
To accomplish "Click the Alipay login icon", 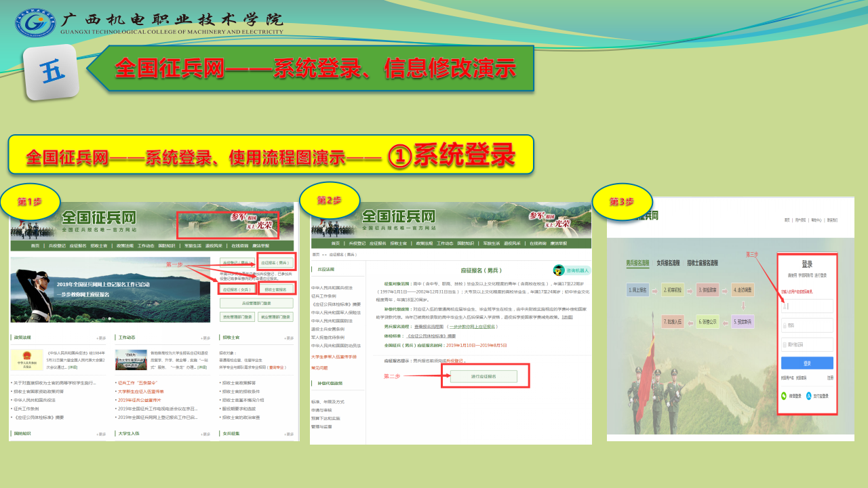I will point(809,395).
